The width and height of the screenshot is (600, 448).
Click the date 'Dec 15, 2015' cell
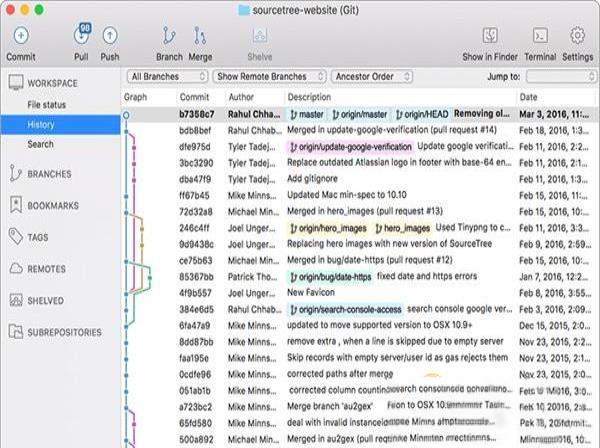pos(554,326)
